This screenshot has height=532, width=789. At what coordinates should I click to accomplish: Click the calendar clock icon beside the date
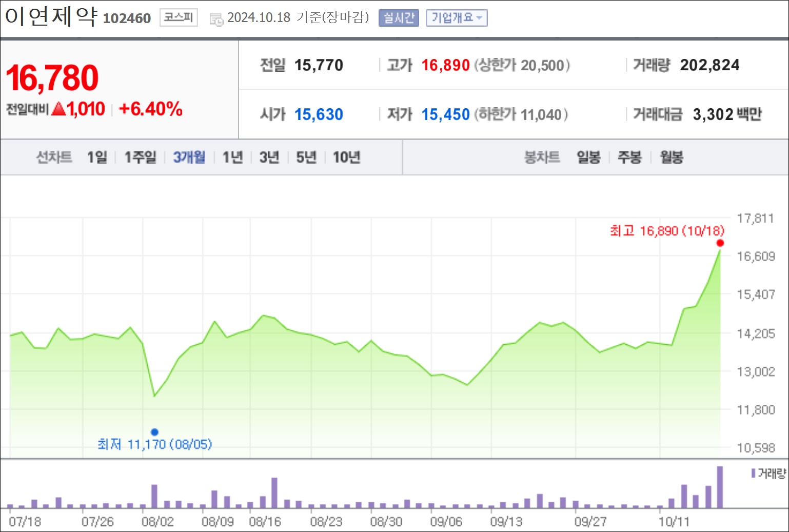[216, 19]
